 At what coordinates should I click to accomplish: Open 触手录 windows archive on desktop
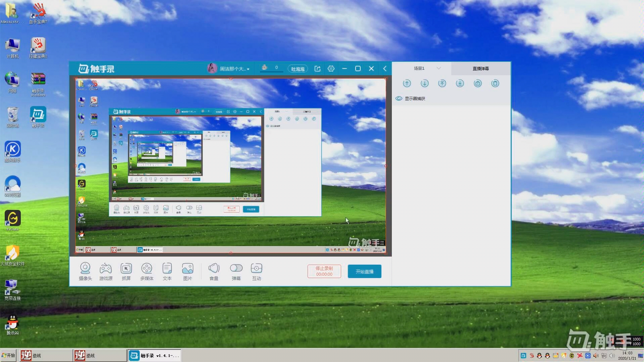(38, 85)
